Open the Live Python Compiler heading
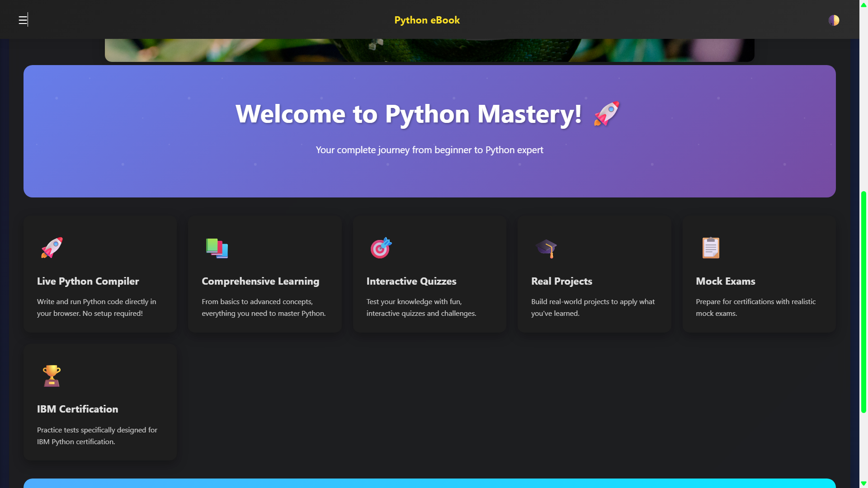This screenshot has height=488, width=868. [88, 281]
